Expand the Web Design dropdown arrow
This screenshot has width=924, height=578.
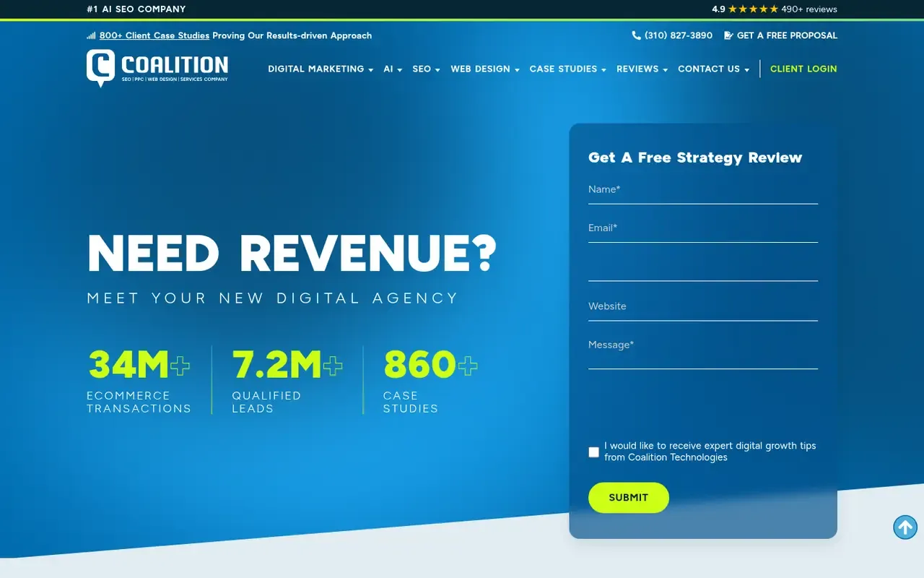(x=517, y=70)
